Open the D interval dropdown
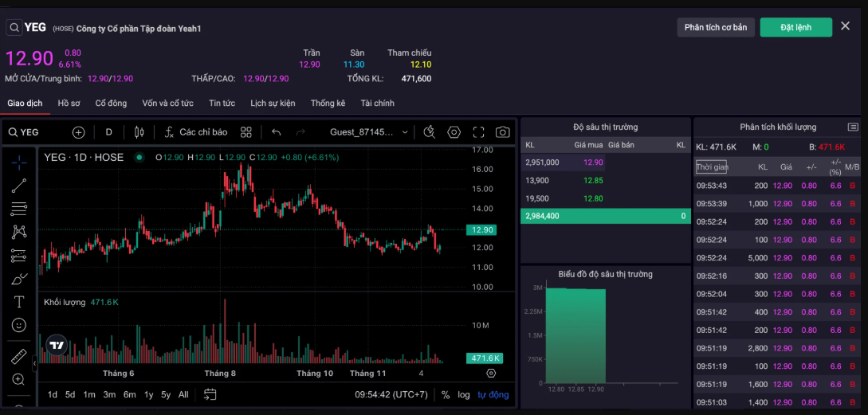The width and height of the screenshot is (868, 415). (109, 132)
